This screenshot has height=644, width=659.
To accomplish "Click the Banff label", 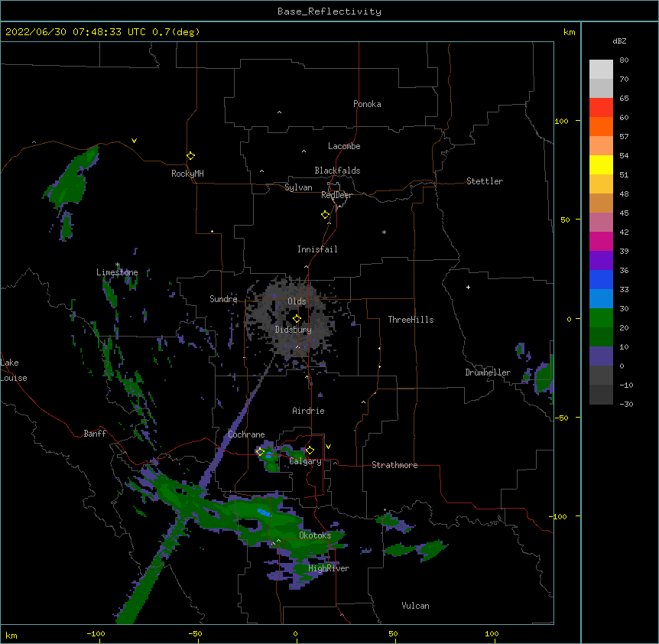I will pyautogui.click(x=95, y=434).
